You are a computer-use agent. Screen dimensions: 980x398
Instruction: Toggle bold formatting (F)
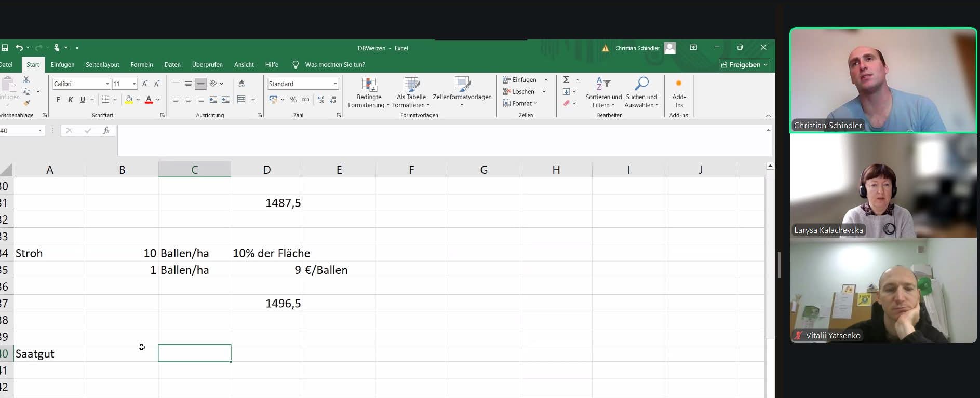(58, 100)
